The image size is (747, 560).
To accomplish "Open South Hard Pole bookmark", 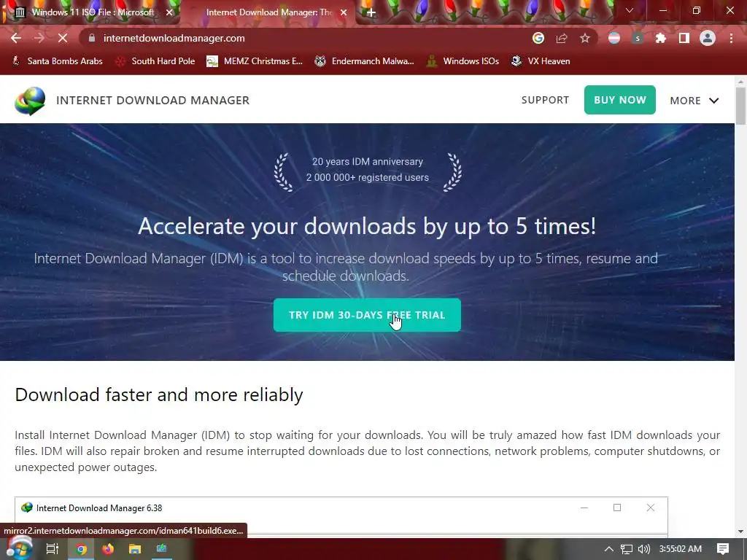I will (155, 61).
